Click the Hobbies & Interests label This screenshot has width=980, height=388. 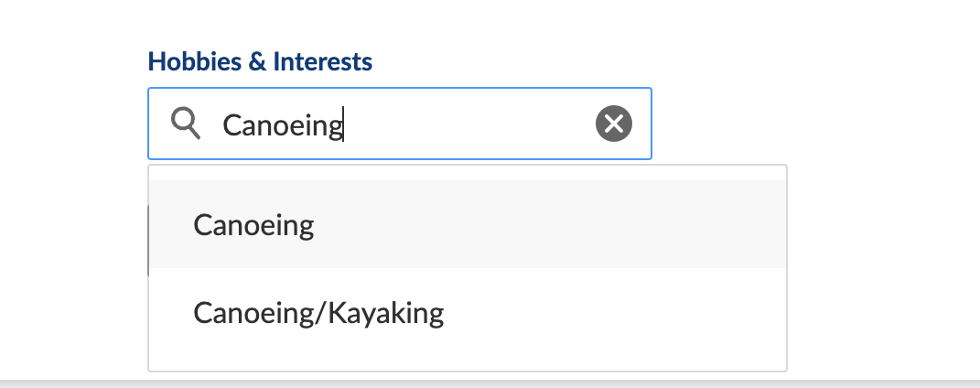[x=260, y=61]
